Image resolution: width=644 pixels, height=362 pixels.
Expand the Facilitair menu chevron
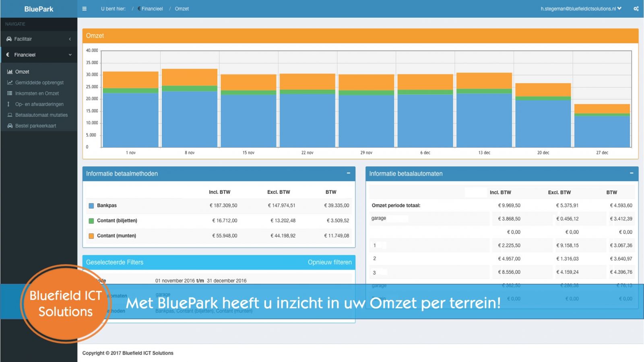tap(70, 39)
